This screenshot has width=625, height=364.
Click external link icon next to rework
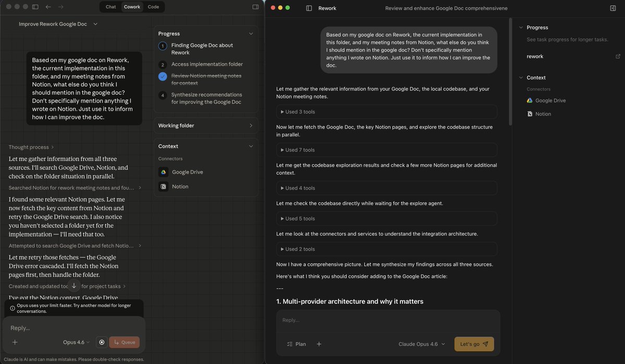pos(618,56)
